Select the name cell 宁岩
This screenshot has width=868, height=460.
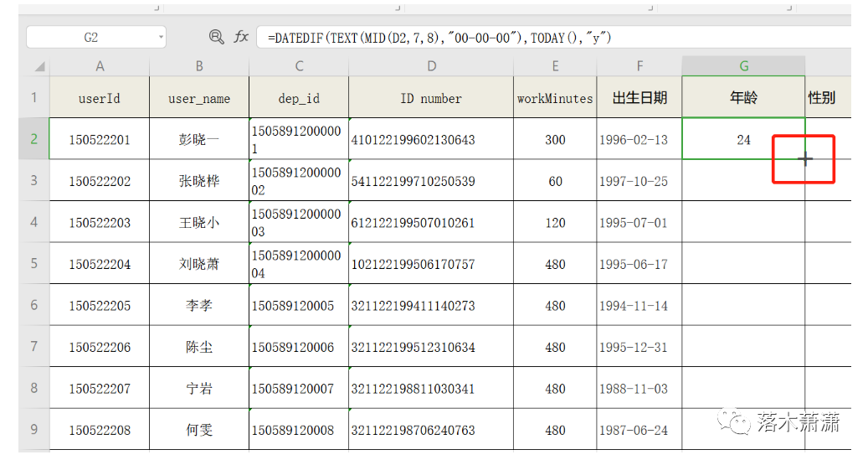point(199,389)
